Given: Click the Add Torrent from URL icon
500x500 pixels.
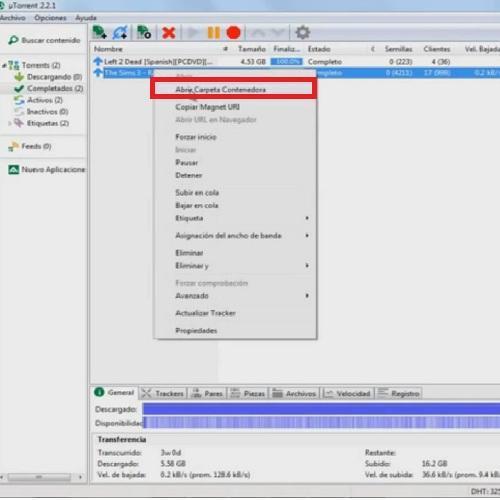Looking at the screenshot, I should pos(120,32).
